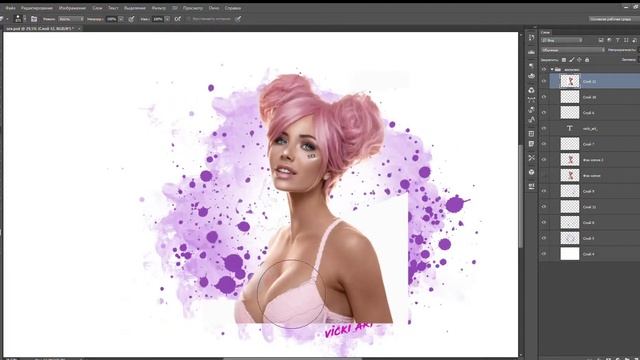Click the flow percentage field
This screenshot has width=640, height=360.
(158, 19)
